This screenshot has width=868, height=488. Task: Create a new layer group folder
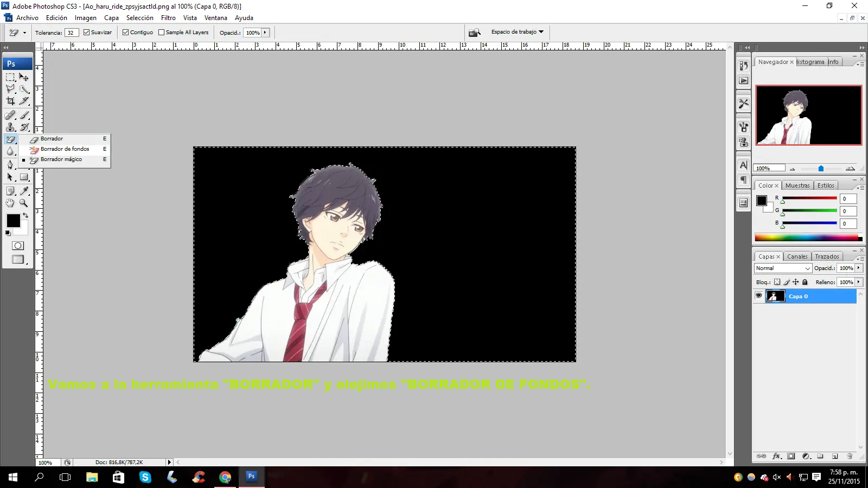(x=820, y=457)
